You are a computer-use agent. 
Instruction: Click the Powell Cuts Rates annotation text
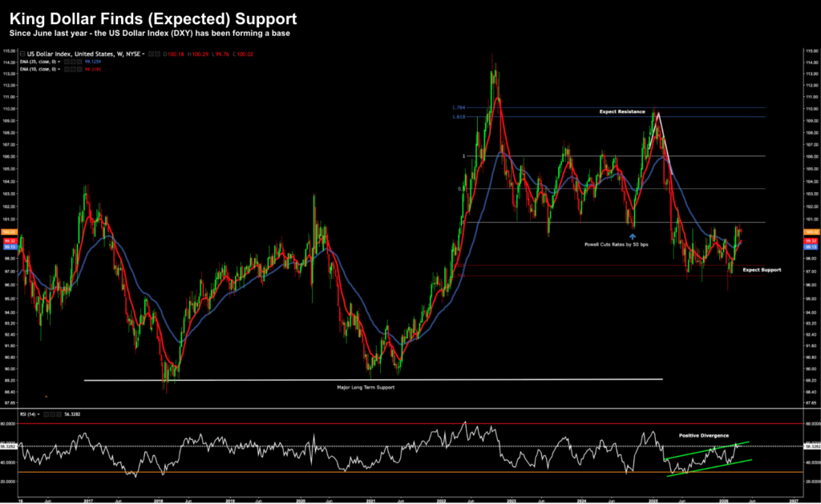617,243
